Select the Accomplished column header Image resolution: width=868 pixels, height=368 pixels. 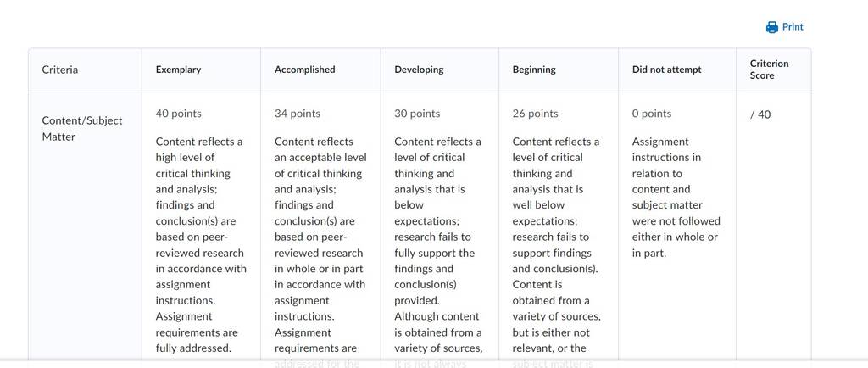304,70
